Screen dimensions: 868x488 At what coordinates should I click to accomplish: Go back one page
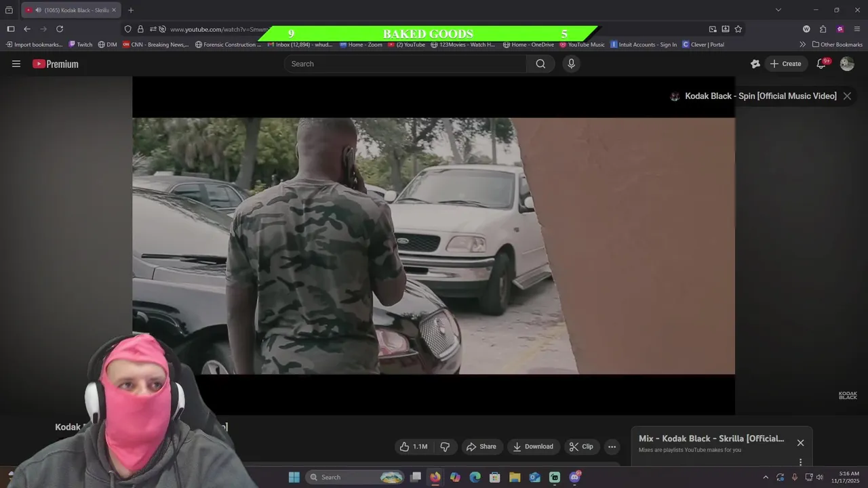pos(27,29)
